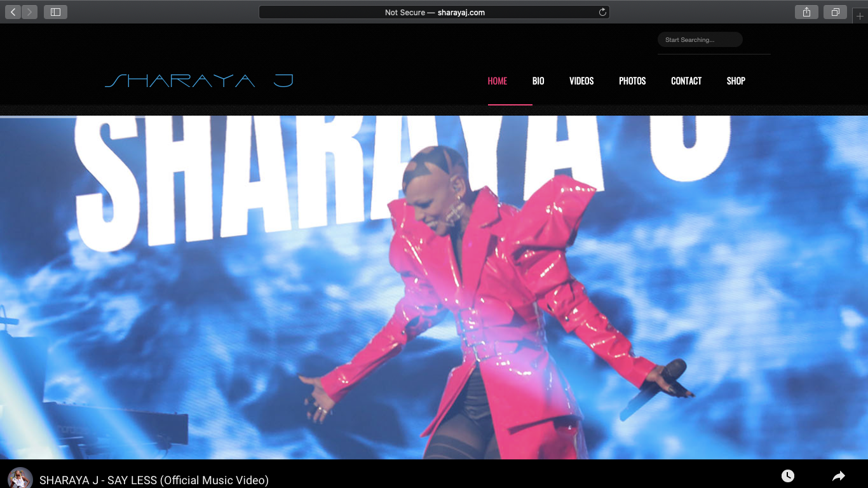Open the YouTube channel avatar thumbnail
This screenshot has width=868, height=488.
coord(20,478)
